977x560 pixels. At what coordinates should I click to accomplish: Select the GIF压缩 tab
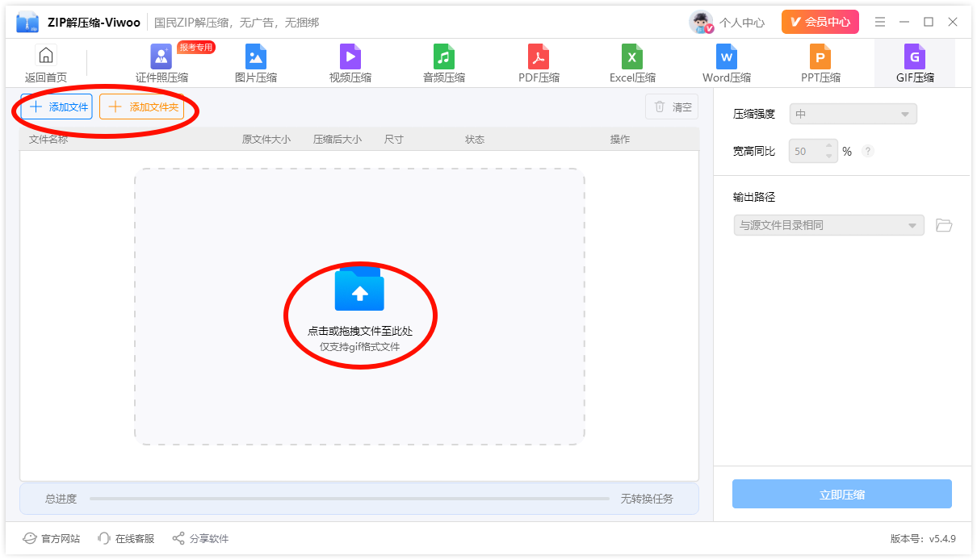coord(915,63)
